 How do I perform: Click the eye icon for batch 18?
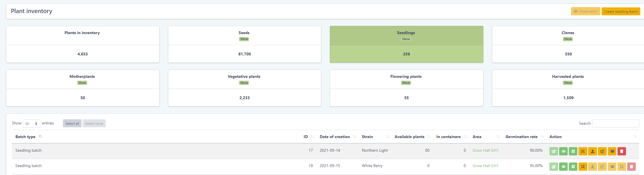(563, 167)
